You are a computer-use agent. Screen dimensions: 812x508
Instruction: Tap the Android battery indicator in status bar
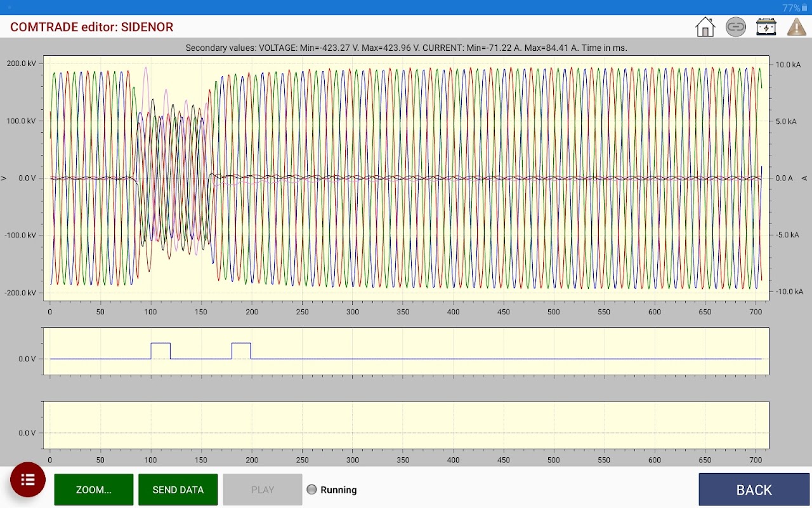[x=804, y=8]
